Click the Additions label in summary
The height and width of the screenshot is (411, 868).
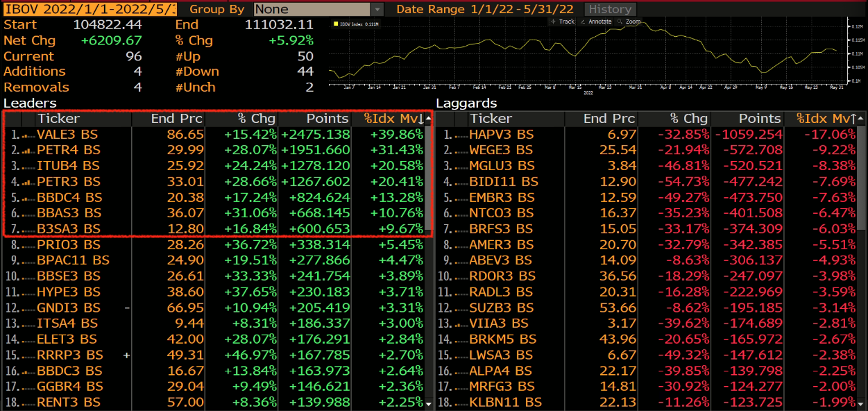point(35,72)
